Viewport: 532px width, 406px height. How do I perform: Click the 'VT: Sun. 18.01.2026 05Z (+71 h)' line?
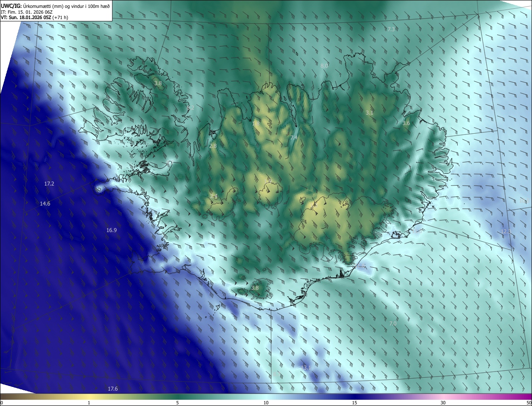pyautogui.click(x=34, y=18)
